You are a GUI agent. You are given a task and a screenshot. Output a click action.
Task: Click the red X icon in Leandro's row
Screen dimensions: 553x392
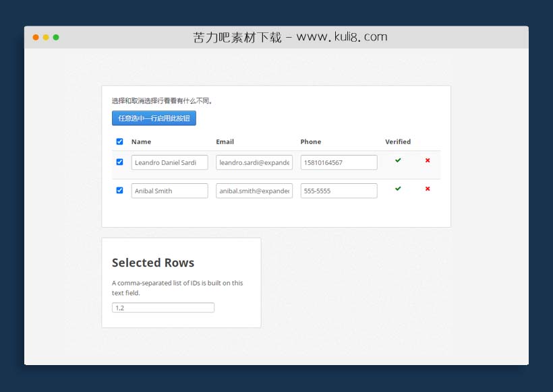click(427, 160)
